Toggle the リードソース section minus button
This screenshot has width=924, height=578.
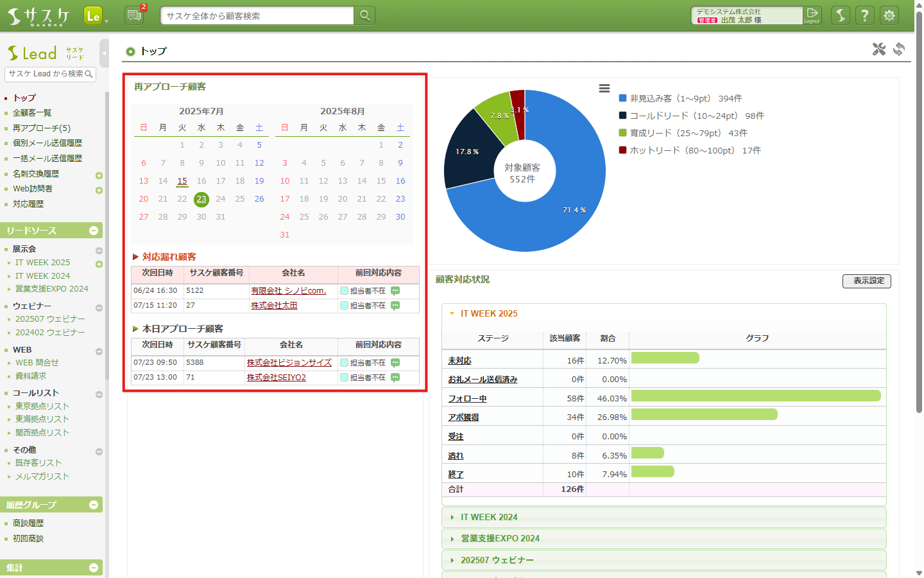(94, 231)
